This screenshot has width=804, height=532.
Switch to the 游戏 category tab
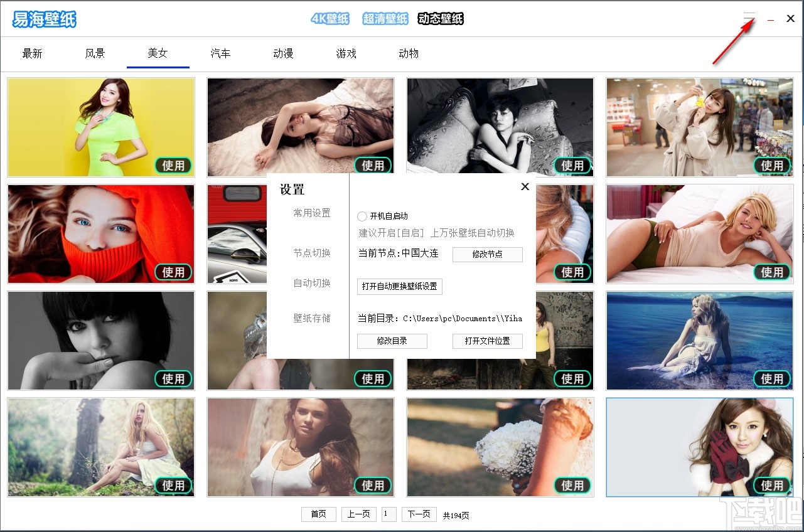pyautogui.click(x=346, y=53)
